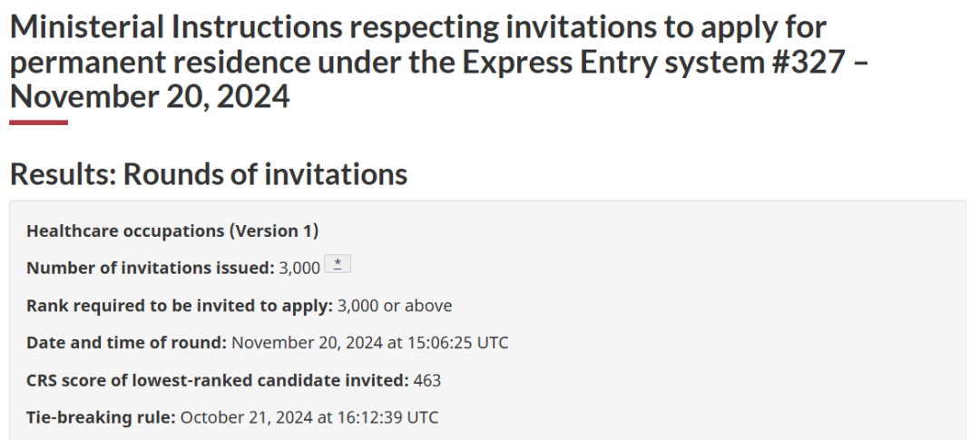Click the 'Healthcare occupations (Version 1)' text
The height and width of the screenshot is (440, 980).
(x=172, y=231)
